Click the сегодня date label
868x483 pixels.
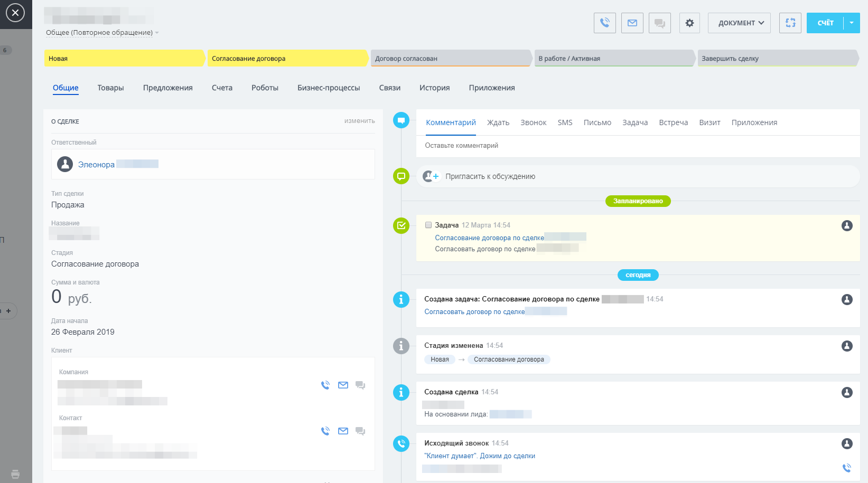coord(638,275)
